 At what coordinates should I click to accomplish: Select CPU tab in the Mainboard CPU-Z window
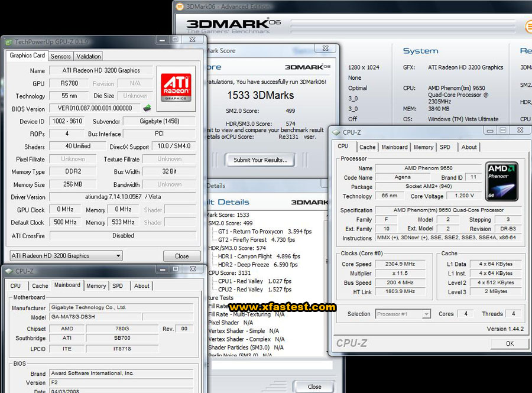coord(15,286)
